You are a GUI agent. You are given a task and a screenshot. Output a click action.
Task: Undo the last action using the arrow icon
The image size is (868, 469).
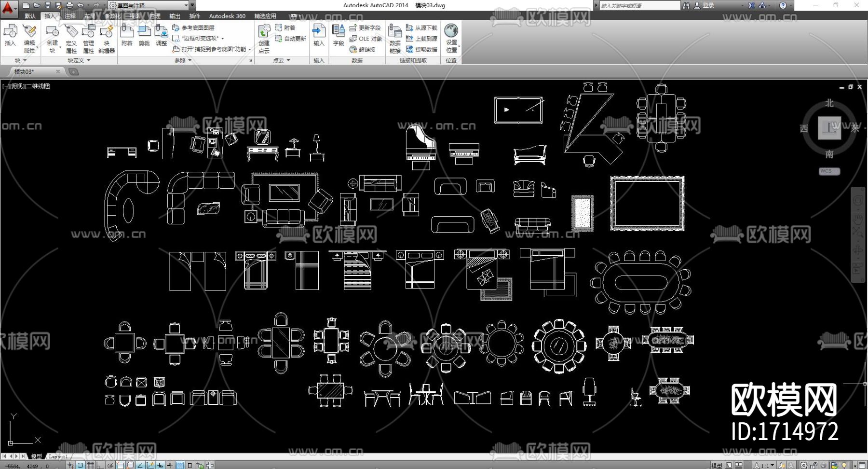[x=81, y=5]
